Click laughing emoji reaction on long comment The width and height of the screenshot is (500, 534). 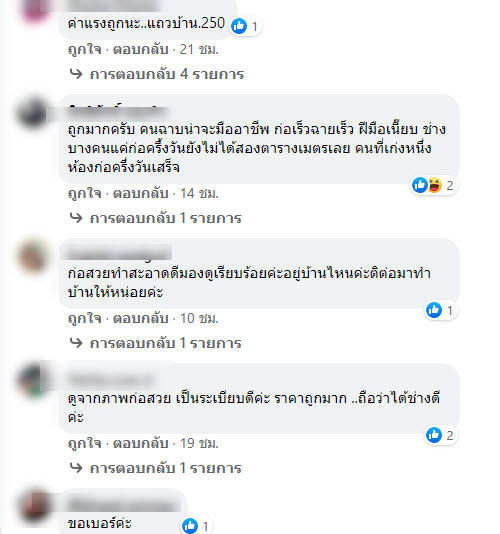click(x=435, y=185)
